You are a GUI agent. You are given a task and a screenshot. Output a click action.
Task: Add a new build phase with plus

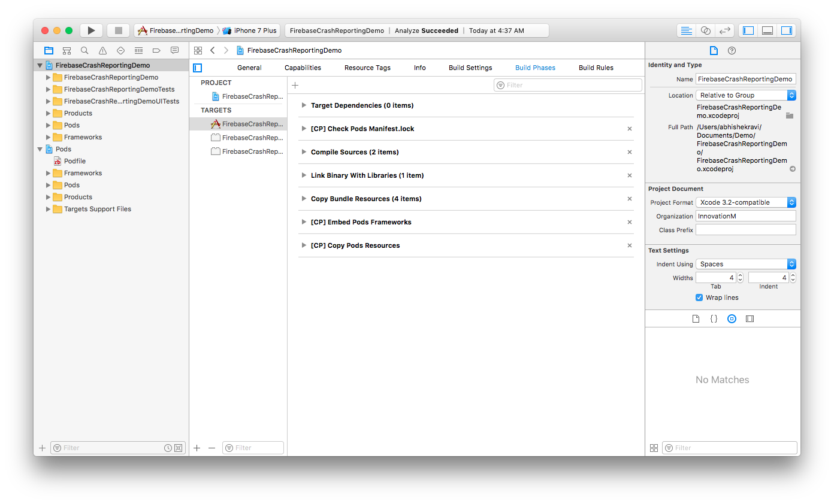(295, 86)
